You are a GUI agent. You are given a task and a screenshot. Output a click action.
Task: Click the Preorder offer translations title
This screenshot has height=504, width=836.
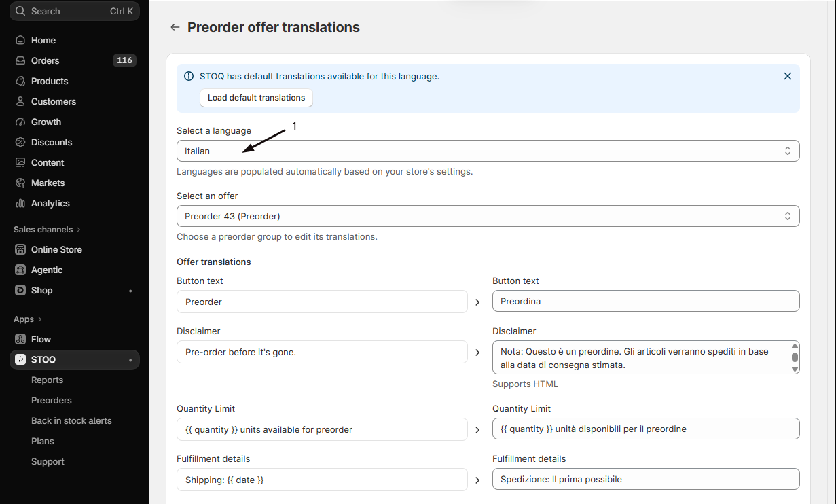click(x=274, y=27)
